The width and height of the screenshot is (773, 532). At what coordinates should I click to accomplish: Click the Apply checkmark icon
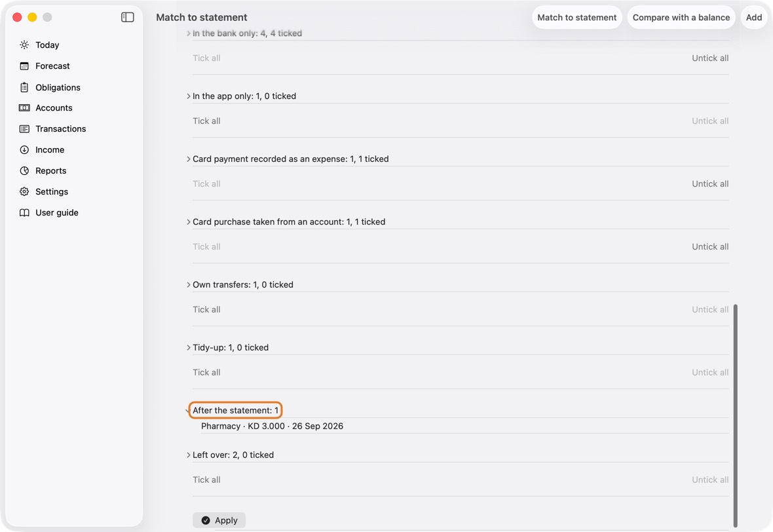(x=206, y=520)
